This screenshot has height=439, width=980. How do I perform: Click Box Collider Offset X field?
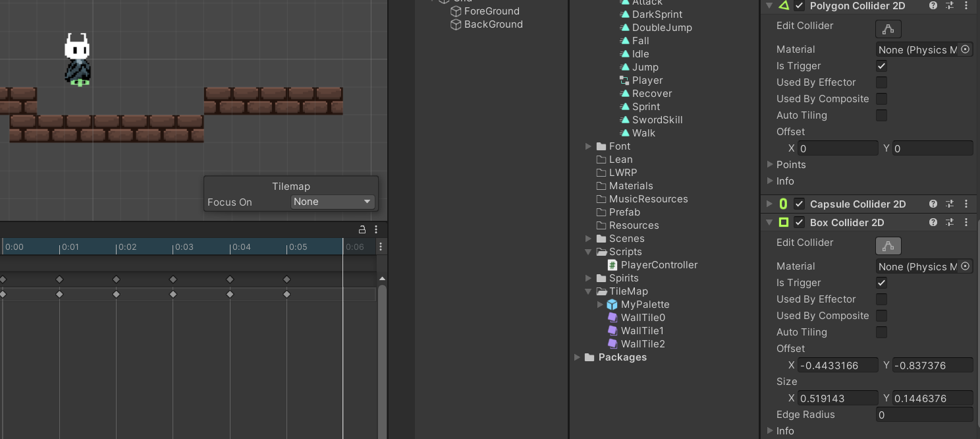(x=838, y=365)
